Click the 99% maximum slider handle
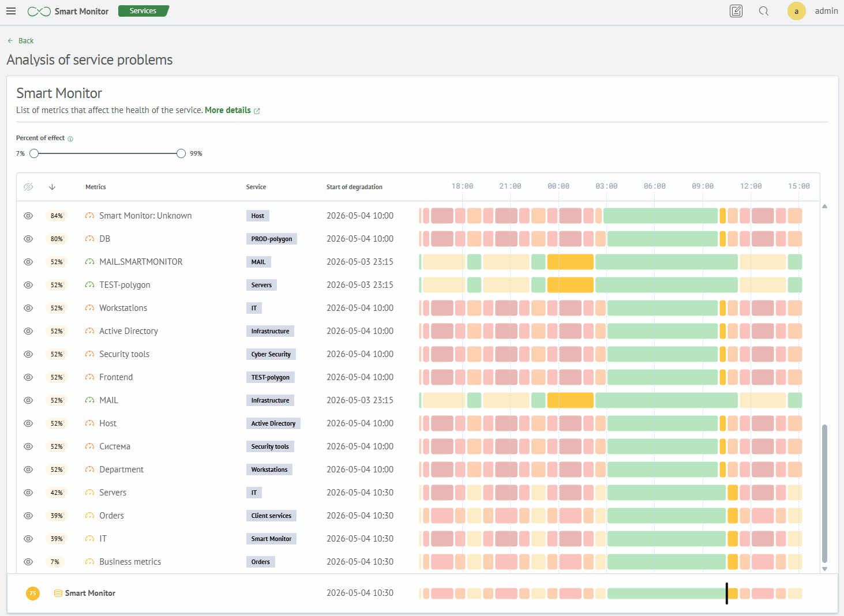 pos(181,153)
